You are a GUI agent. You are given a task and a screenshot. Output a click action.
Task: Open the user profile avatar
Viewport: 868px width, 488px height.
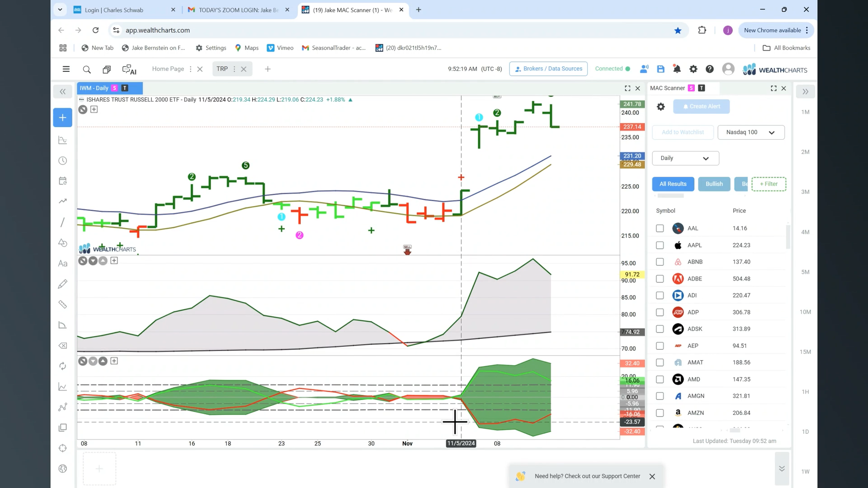(x=728, y=69)
